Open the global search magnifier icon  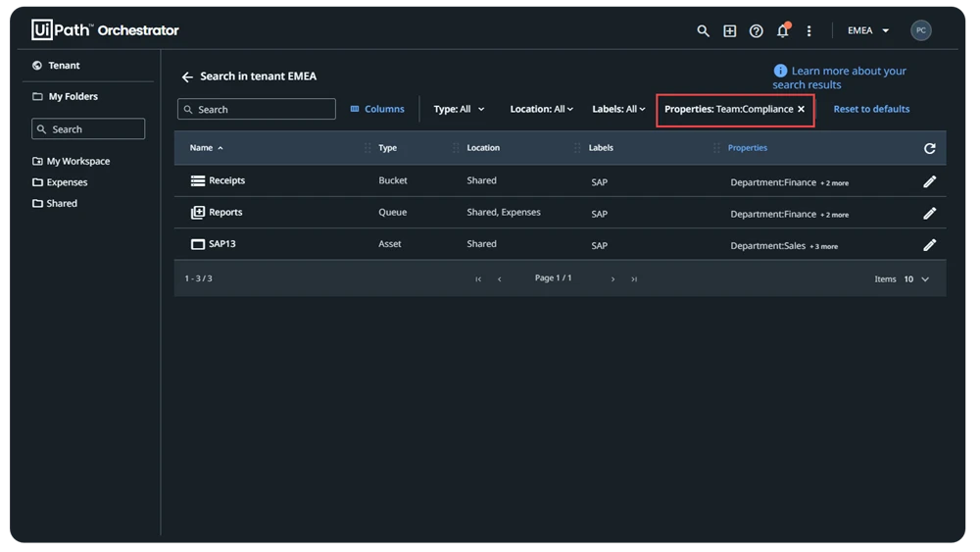coord(703,30)
